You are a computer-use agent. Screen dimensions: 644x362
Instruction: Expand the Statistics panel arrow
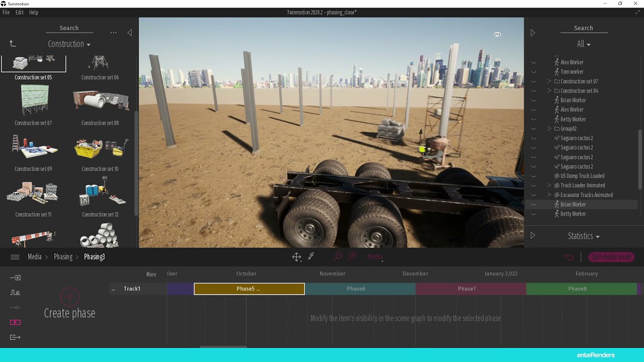[x=533, y=235]
